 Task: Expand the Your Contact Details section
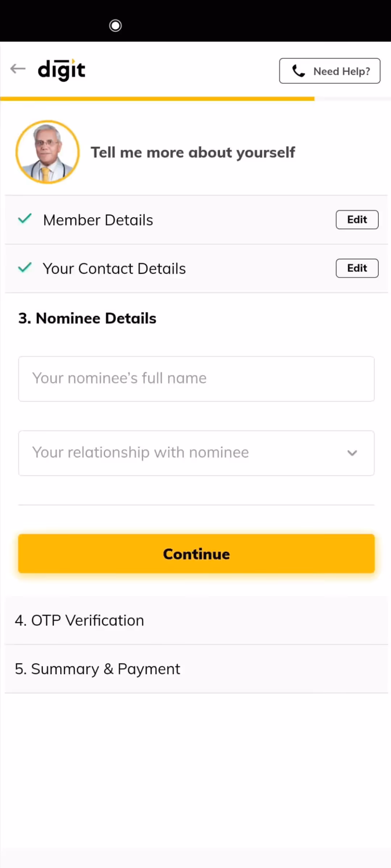114,269
